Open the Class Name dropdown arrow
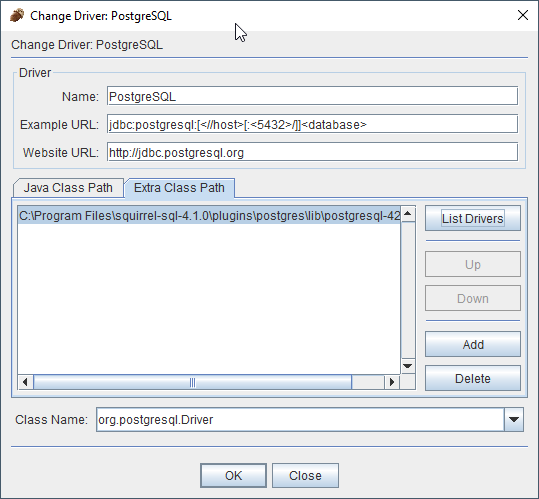This screenshot has width=539, height=499. tap(514, 419)
